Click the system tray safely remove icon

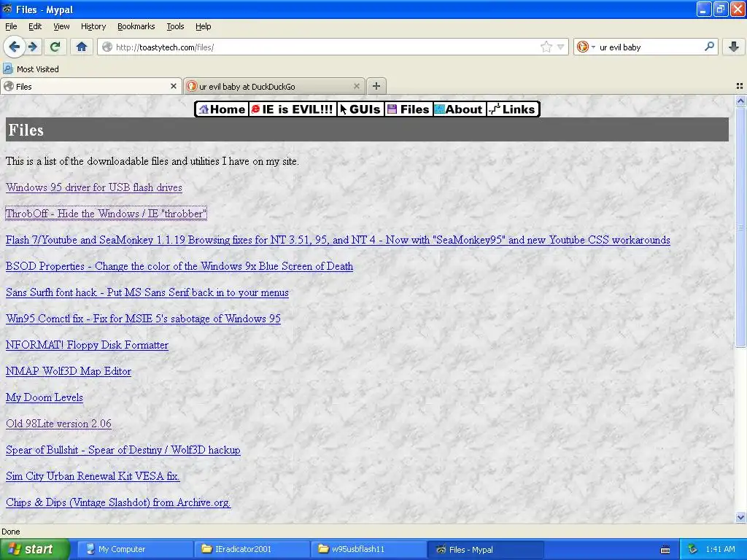693,549
